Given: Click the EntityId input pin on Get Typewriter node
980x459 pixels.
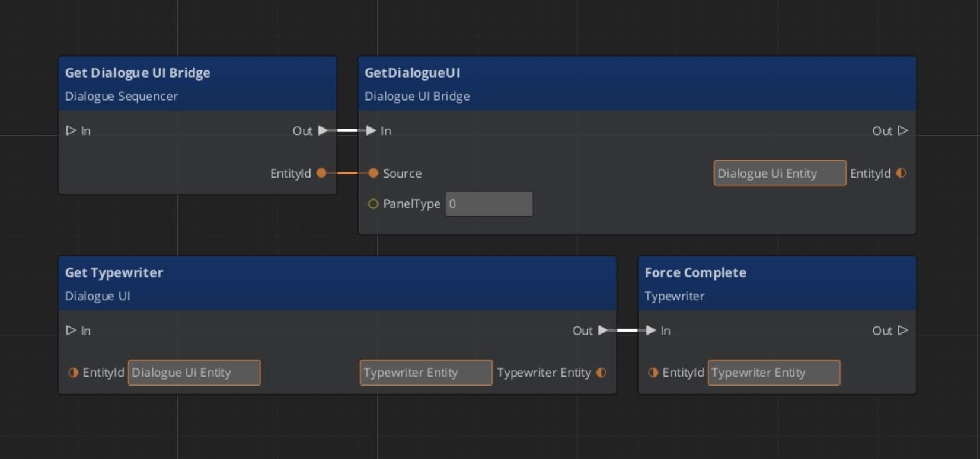Looking at the screenshot, I should 74,373.
